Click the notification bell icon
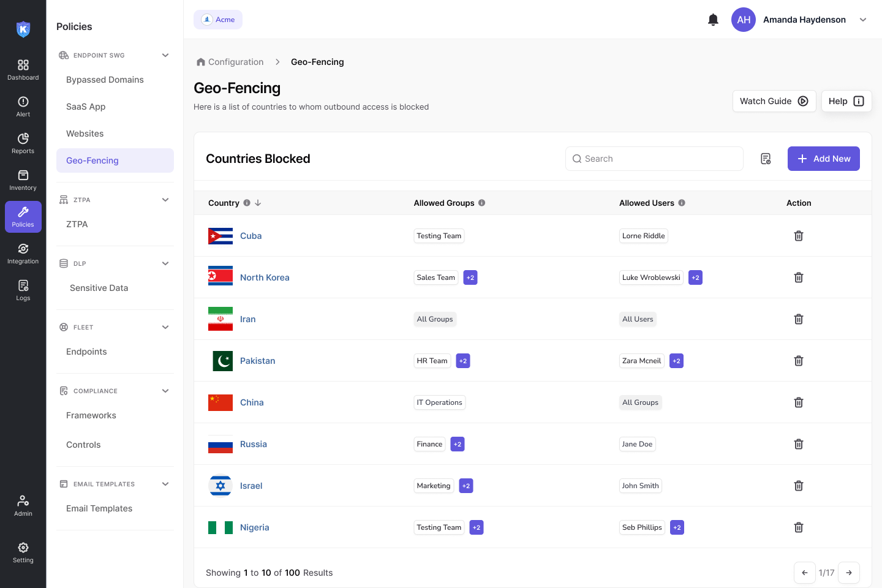This screenshot has width=882, height=588. (713, 20)
